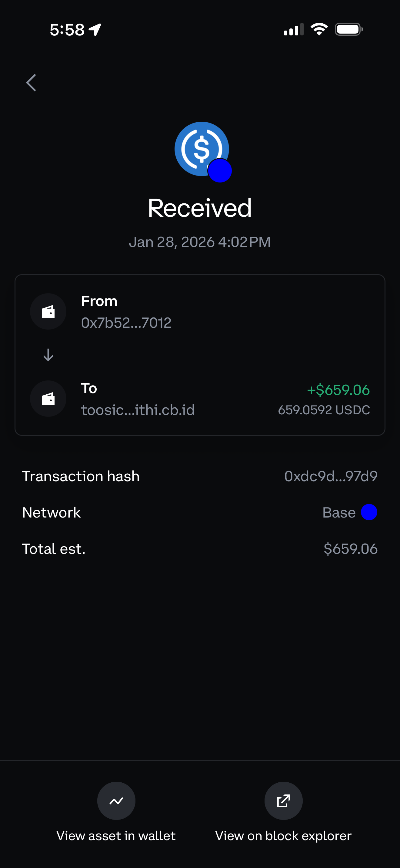Tap the back chevron arrow
This screenshot has height=868, width=400.
31,83
